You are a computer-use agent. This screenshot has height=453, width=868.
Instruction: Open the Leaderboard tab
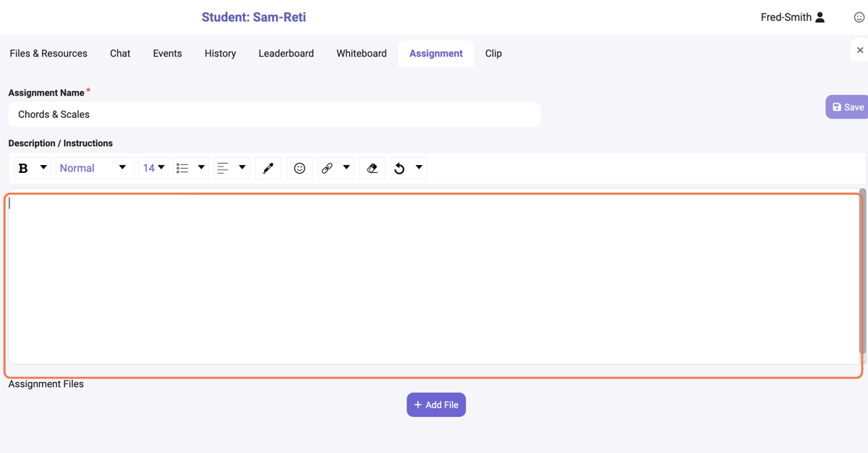coord(286,54)
